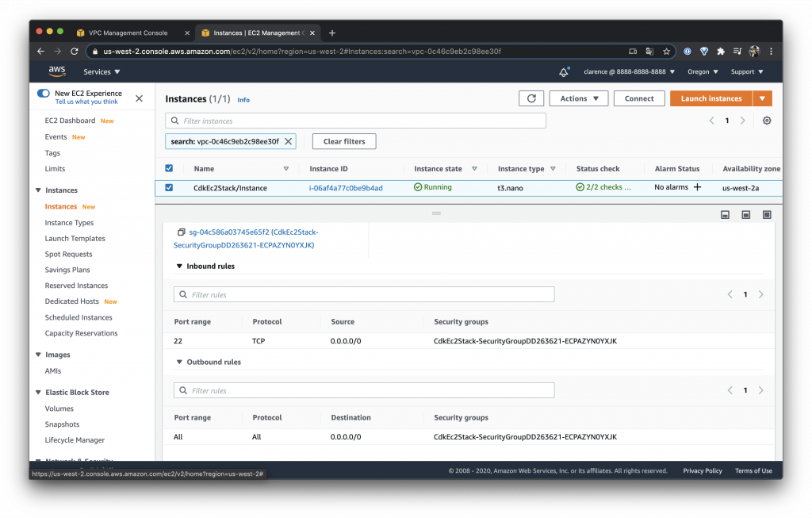The width and height of the screenshot is (812, 518).
Task: Open Instance Types in sidebar
Action: 70,223
